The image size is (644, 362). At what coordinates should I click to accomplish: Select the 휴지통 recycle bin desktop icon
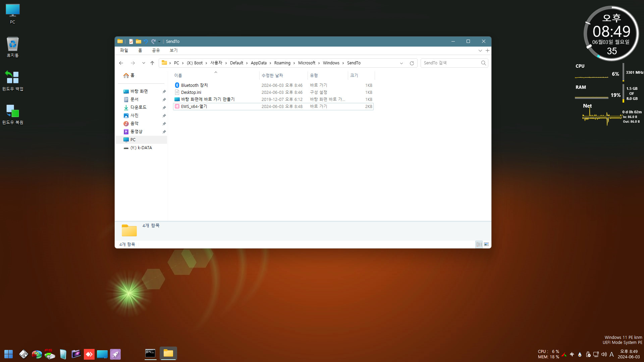(13, 47)
